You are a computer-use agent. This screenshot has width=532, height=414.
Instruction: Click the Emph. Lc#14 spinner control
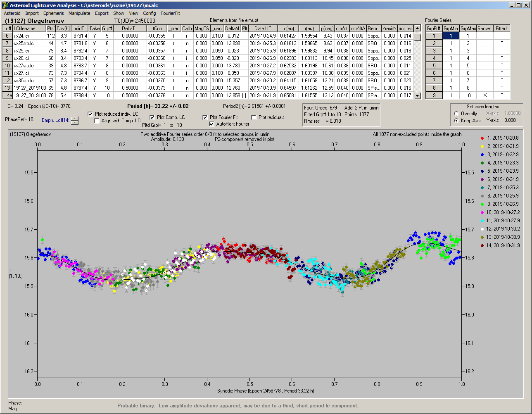pyautogui.click(x=75, y=121)
